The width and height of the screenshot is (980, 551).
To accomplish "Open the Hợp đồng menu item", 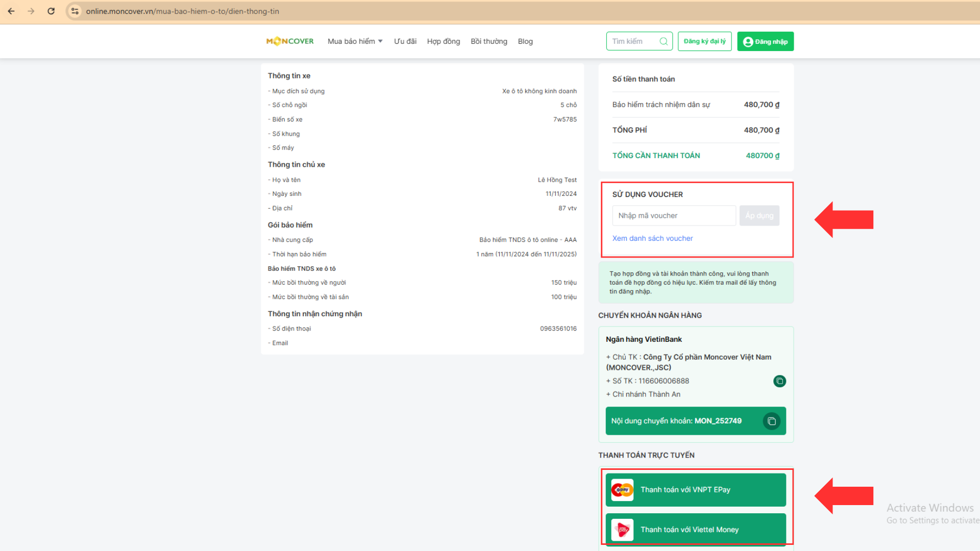I will [x=444, y=41].
